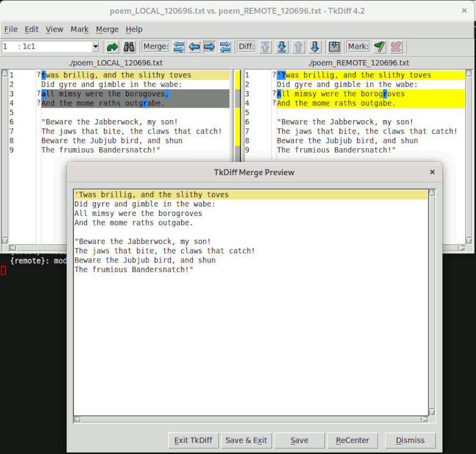Click the green rescan arrow icon
Image resolution: width=476 pixels, height=454 pixels.
[x=112, y=47]
